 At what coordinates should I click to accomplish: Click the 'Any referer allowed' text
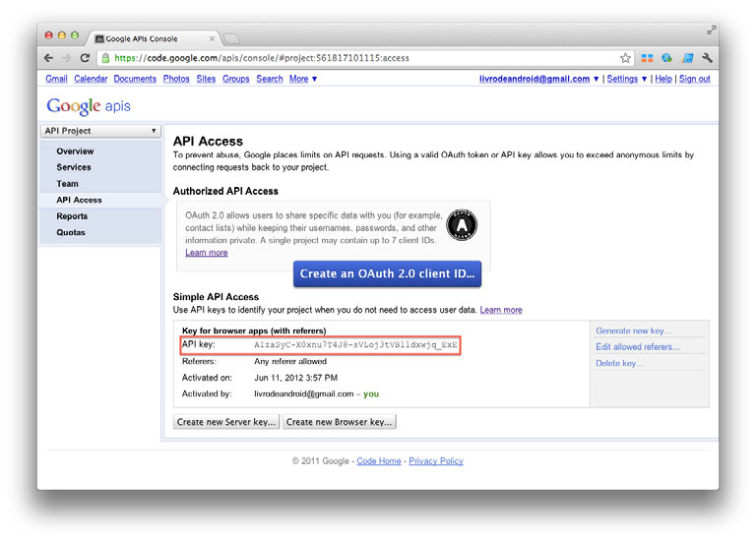tap(290, 361)
